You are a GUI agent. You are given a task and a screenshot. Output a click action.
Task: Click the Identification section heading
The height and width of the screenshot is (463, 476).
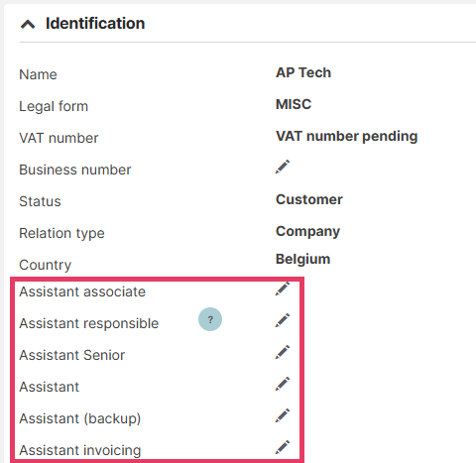[x=95, y=24]
